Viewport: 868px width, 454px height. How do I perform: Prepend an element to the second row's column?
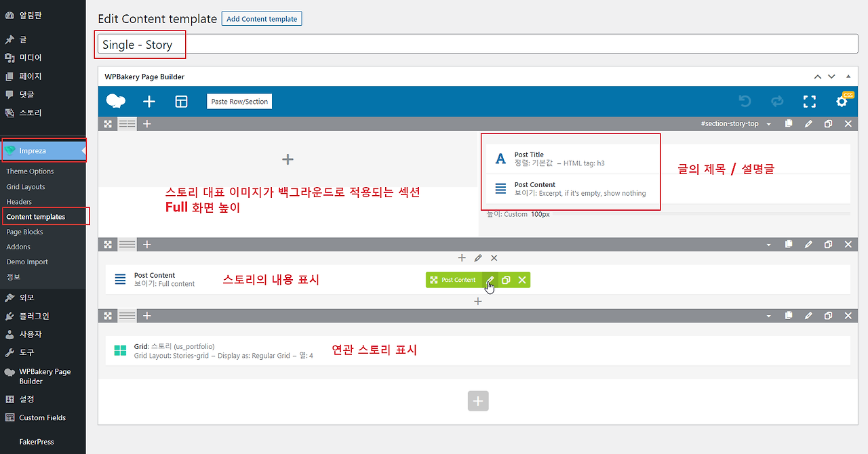[x=462, y=258]
